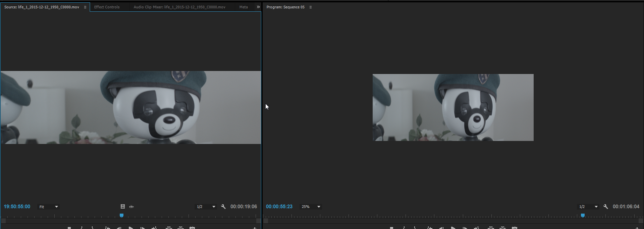Open Source monitor button editor plus
Screen dimensions: 644x229
(x=255, y=228)
